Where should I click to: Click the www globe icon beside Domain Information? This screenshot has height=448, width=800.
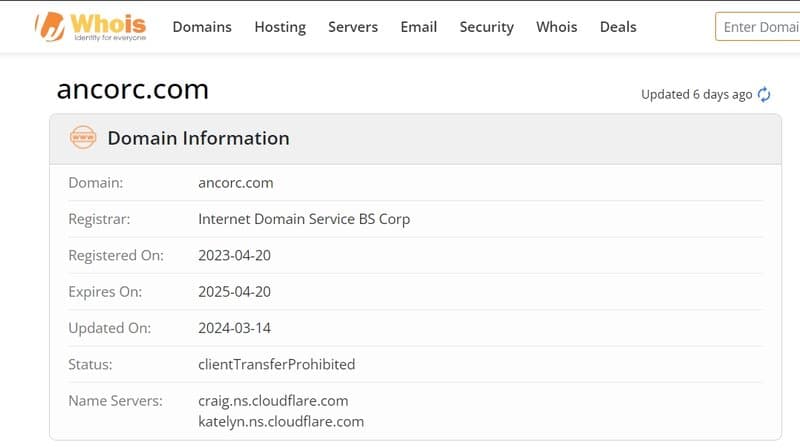83,138
